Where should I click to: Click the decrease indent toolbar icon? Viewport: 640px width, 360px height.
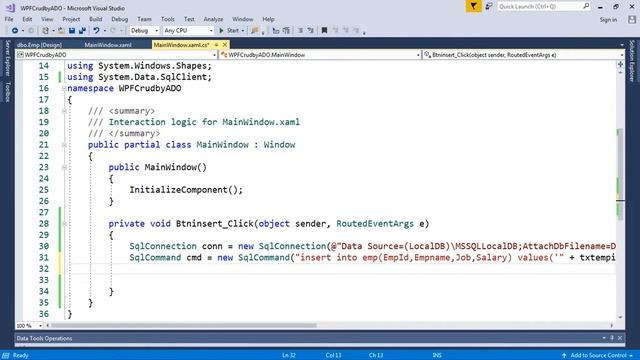(x=276, y=31)
